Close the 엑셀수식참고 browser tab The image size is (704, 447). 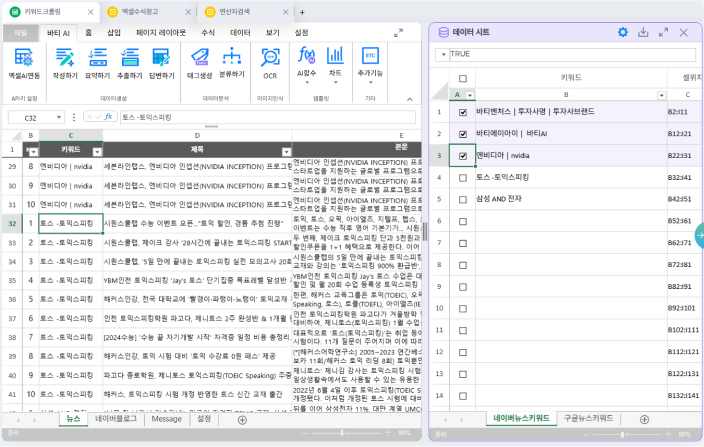(188, 12)
